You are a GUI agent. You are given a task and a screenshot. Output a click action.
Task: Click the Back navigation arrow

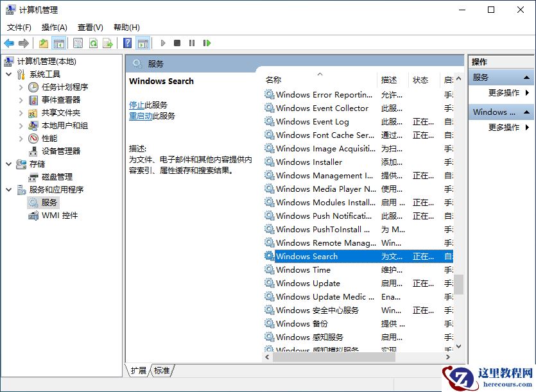tap(8, 43)
